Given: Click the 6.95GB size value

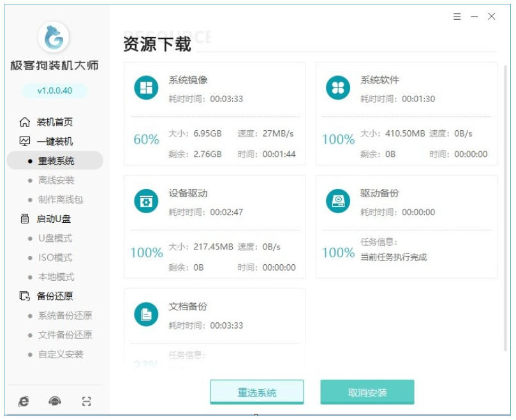Looking at the screenshot, I should (x=207, y=133).
